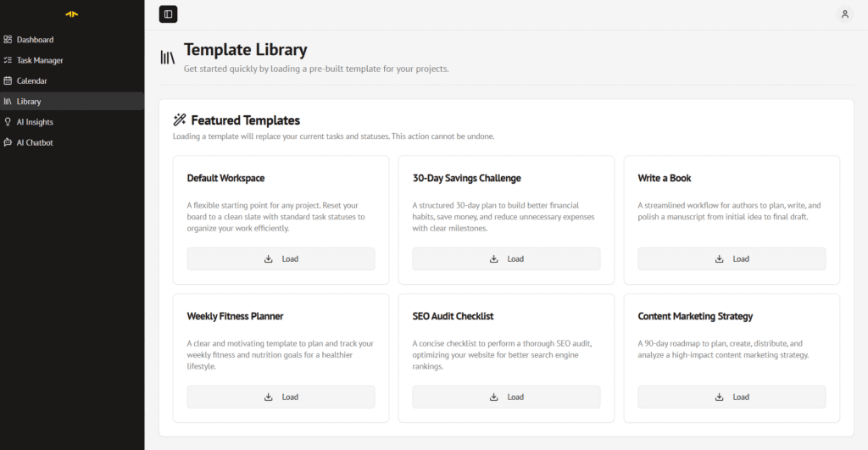Load the Content Marketing Strategy template
This screenshot has width=868, height=450.
[x=732, y=397]
